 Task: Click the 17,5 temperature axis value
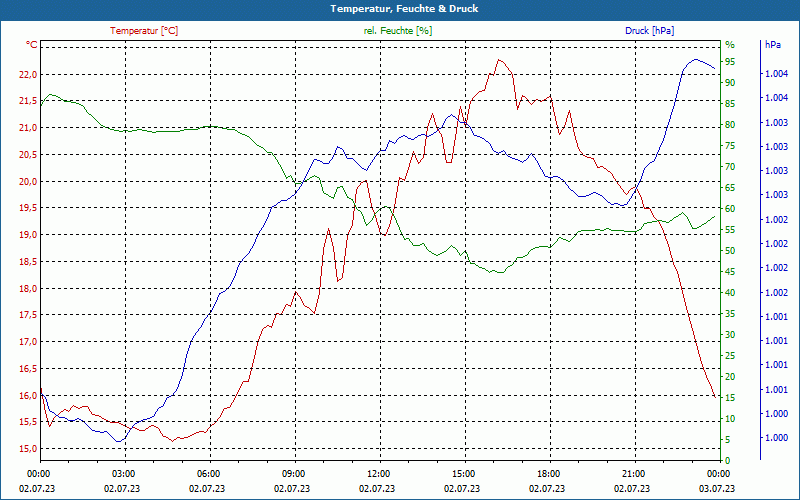coord(29,315)
